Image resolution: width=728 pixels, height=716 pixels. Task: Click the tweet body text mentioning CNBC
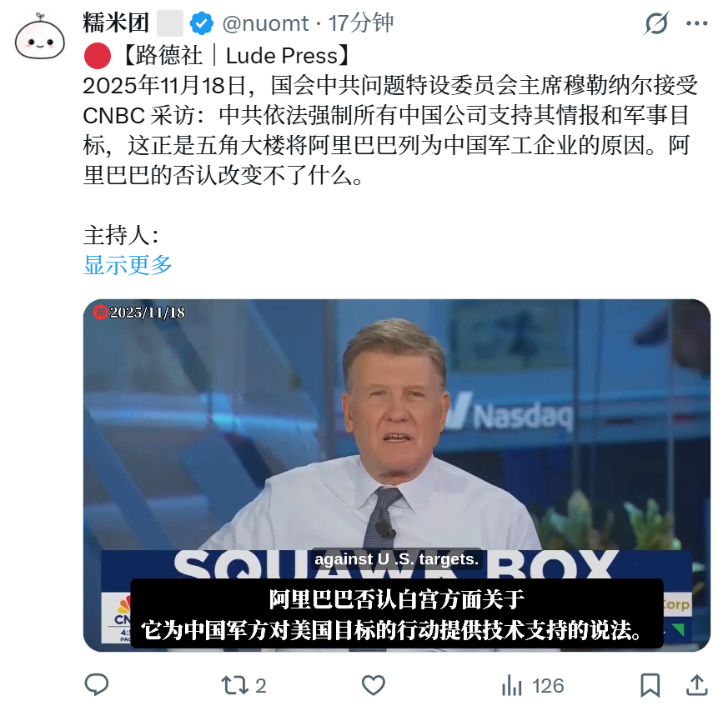(x=390, y=130)
